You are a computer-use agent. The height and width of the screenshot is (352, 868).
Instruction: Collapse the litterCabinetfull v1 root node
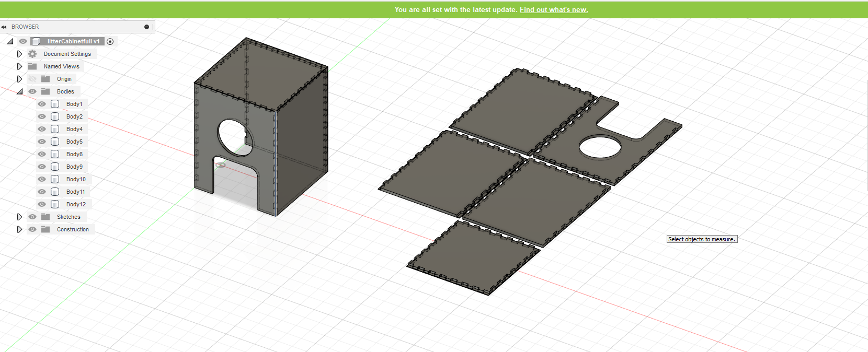coord(10,41)
